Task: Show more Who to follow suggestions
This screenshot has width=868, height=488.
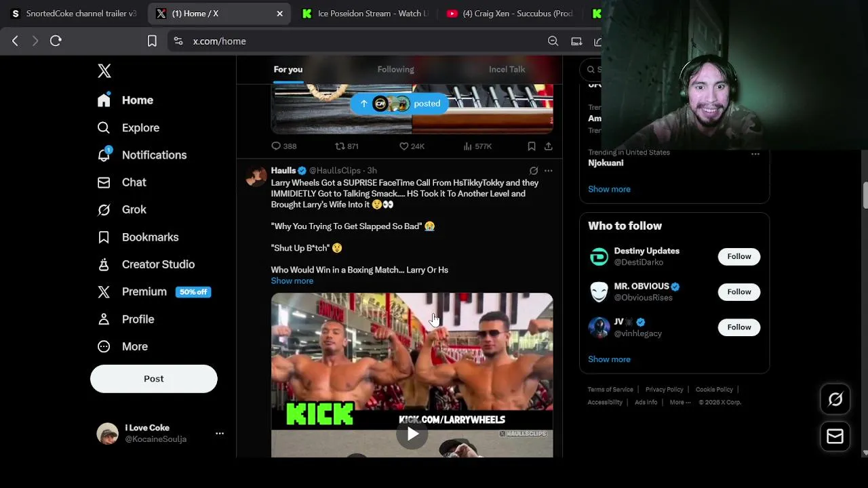Action: 609,359
